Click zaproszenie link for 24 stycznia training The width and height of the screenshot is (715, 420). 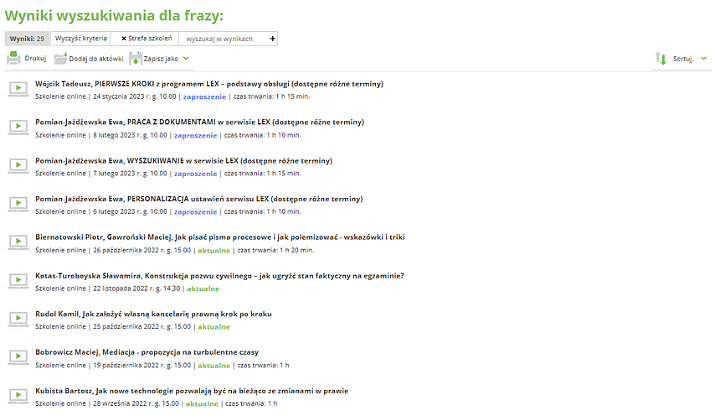click(x=204, y=97)
